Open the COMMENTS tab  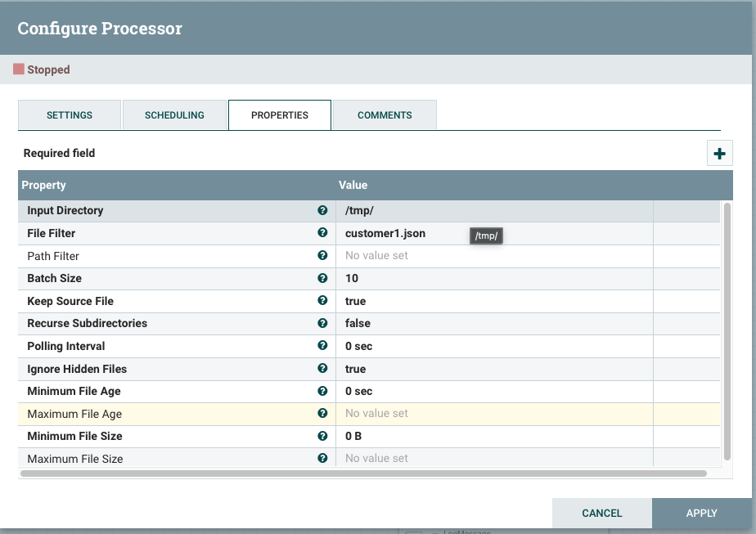(x=385, y=114)
